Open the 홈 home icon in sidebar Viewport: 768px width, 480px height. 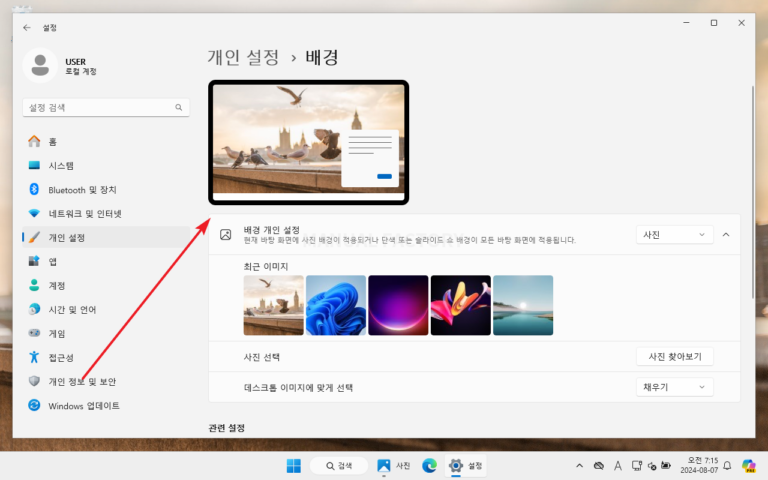pyautogui.click(x=34, y=142)
